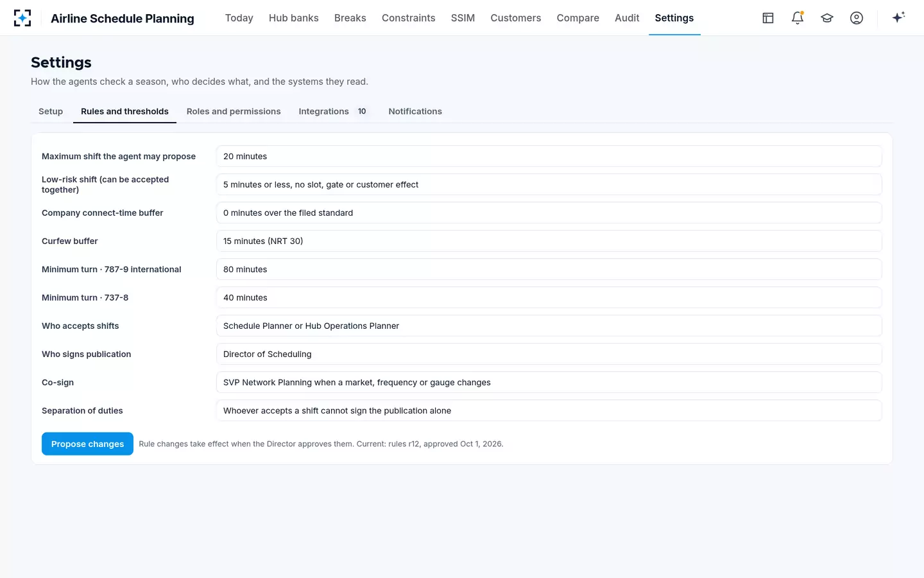Click the Propose changes button
Image resolution: width=924 pixels, height=578 pixels.
87,444
